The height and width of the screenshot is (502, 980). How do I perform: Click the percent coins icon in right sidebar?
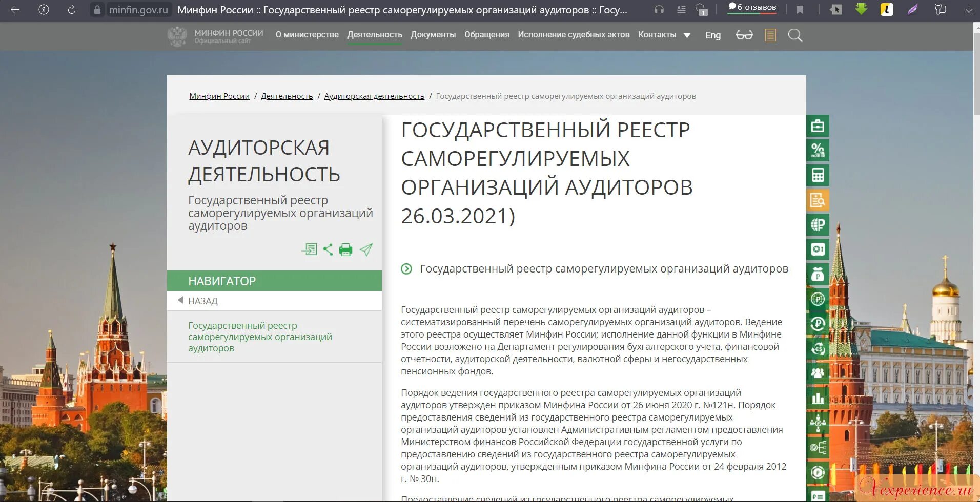[x=818, y=151]
